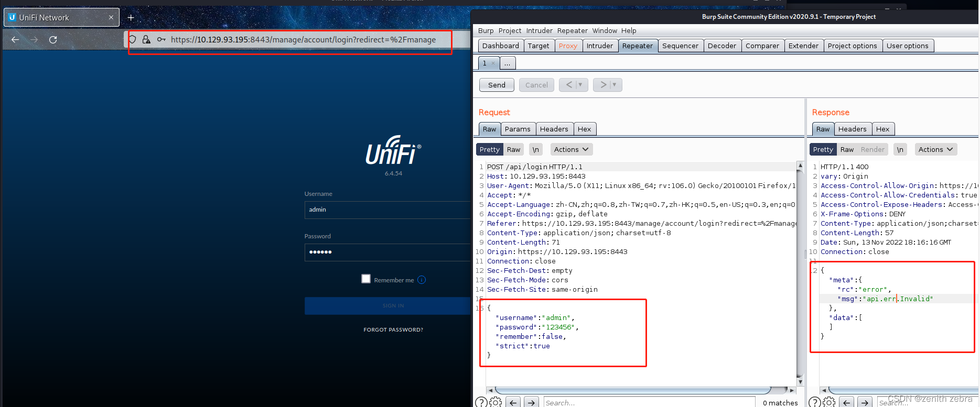Open Response search settings gear
Screen dimensions: 980x407
coord(829,402)
